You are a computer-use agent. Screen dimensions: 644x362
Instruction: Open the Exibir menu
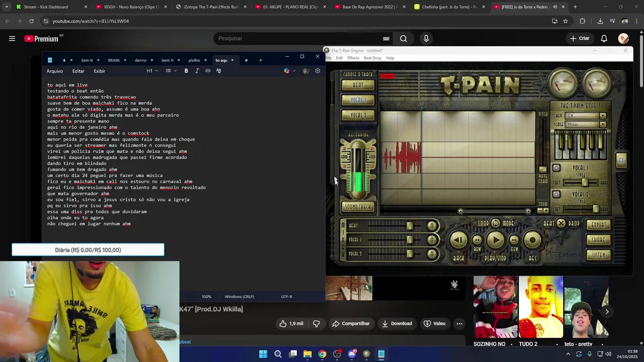tap(100, 71)
